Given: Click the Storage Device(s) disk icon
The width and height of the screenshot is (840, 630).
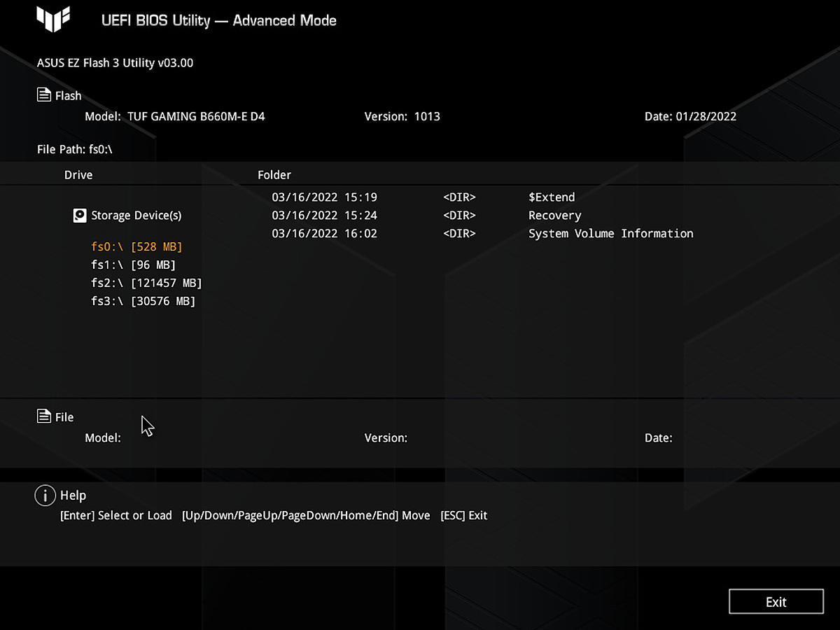Looking at the screenshot, I should pos(80,216).
